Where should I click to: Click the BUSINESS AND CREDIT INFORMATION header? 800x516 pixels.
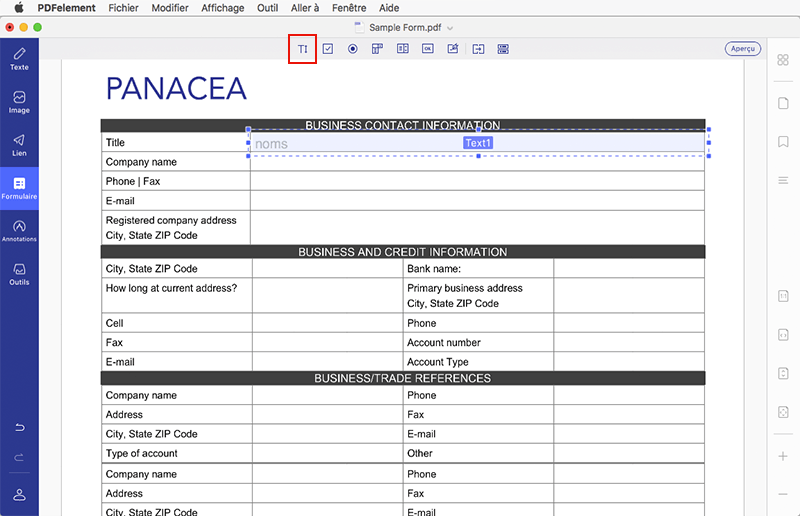(403, 252)
